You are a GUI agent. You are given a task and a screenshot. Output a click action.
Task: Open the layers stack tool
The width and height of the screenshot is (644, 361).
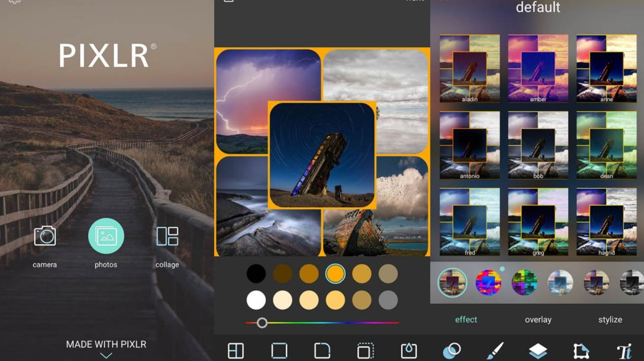point(538,351)
